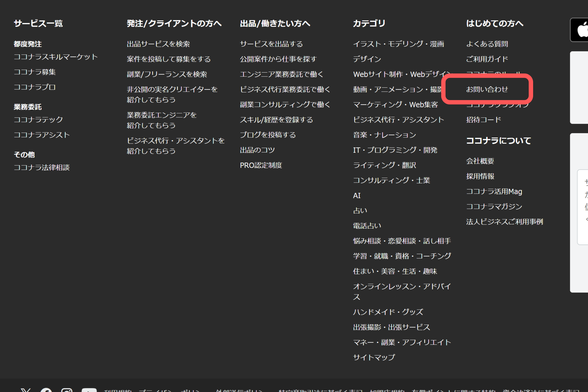Open IT・プログラミング・開発 category
The width and height of the screenshot is (588, 392).
395,150
